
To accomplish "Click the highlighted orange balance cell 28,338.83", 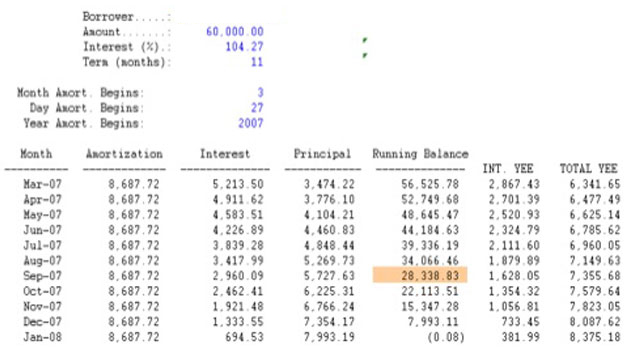I will 420,276.
